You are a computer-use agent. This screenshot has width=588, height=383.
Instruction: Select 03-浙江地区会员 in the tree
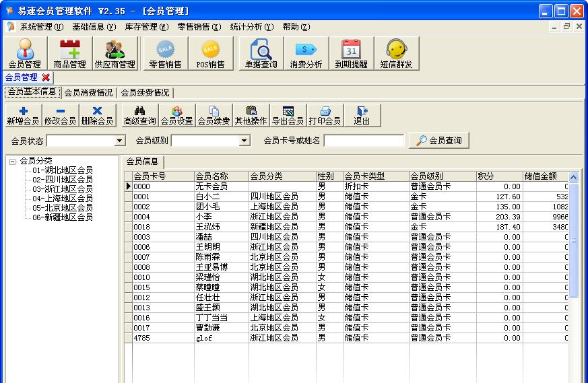point(63,189)
